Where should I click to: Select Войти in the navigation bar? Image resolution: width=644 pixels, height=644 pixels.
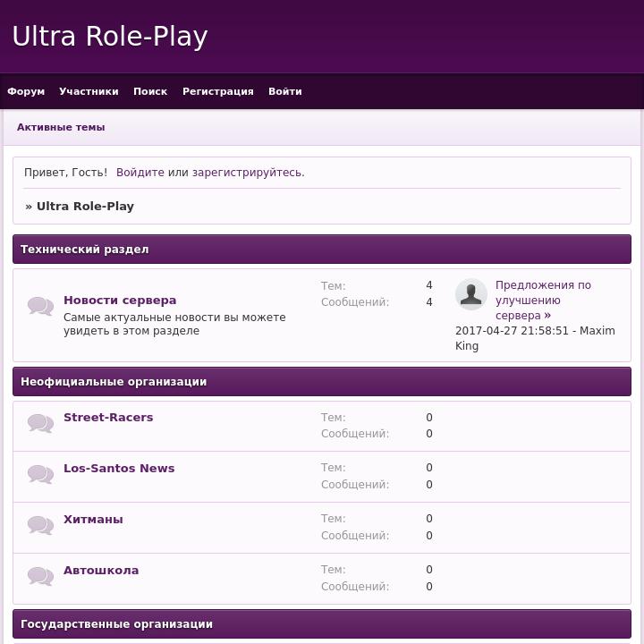click(x=284, y=91)
